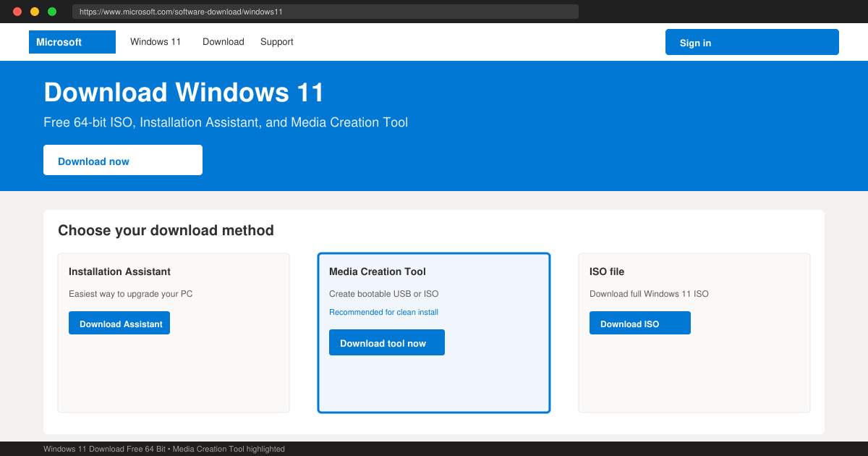The image size is (868, 456).
Task: Click the Download Assistant button
Action: click(119, 323)
